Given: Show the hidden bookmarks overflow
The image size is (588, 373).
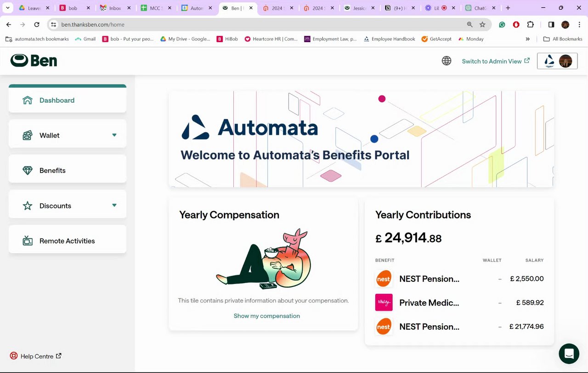Looking at the screenshot, I should [528, 39].
